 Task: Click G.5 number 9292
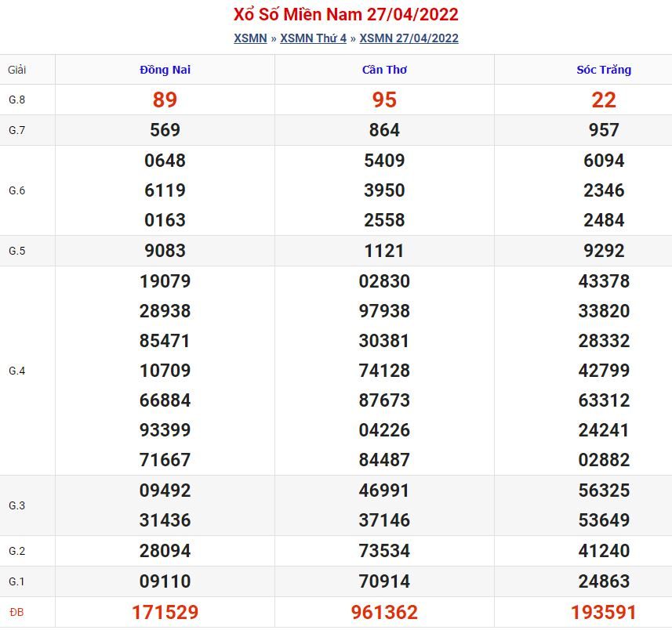(604, 251)
